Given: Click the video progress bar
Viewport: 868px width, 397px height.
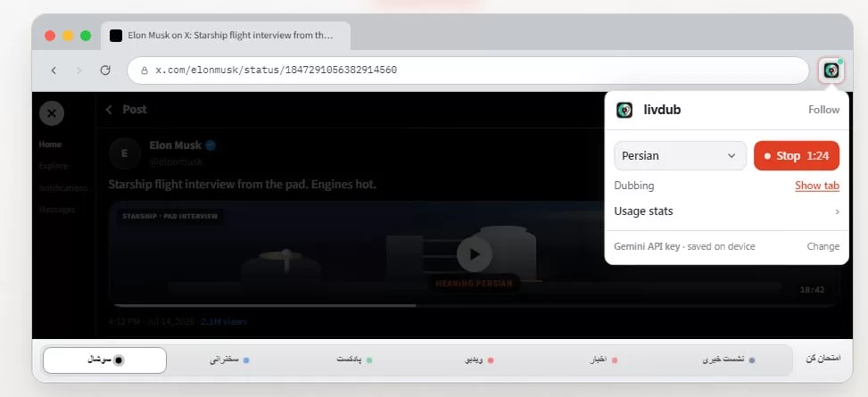Looking at the screenshot, I should coord(475,305).
